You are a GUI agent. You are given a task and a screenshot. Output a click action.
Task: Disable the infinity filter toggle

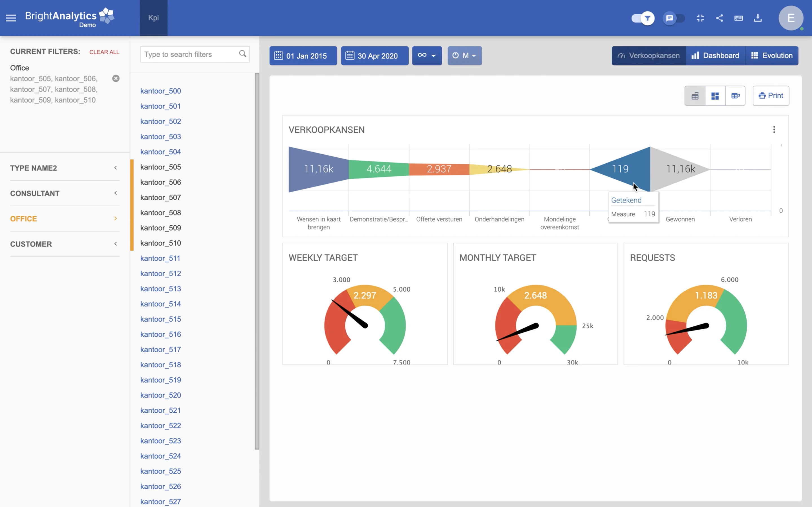click(427, 56)
